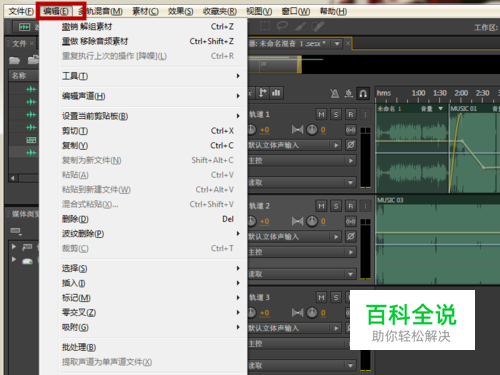Solo 轨道 1 with S button
This screenshot has height=375, width=500.
[336, 114]
